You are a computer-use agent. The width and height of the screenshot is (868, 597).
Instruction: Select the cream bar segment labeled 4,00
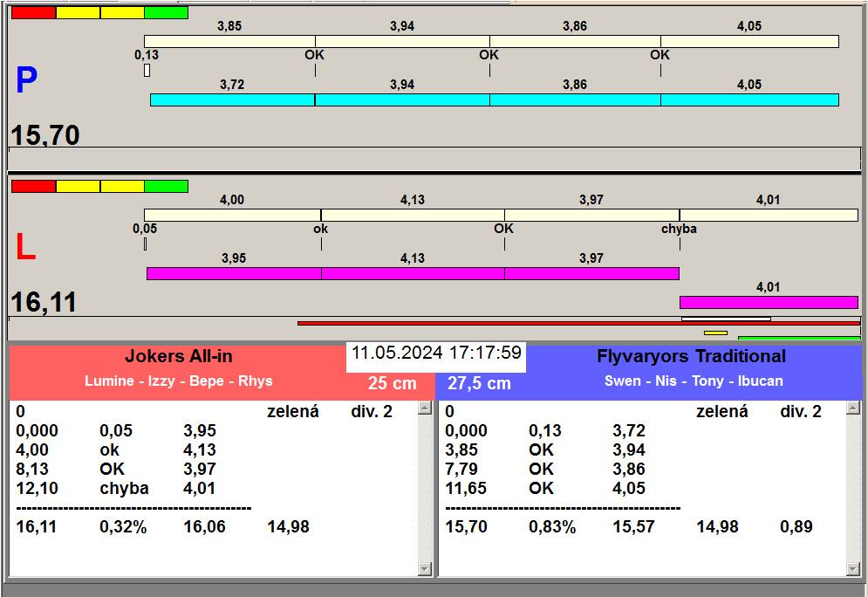click(233, 215)
